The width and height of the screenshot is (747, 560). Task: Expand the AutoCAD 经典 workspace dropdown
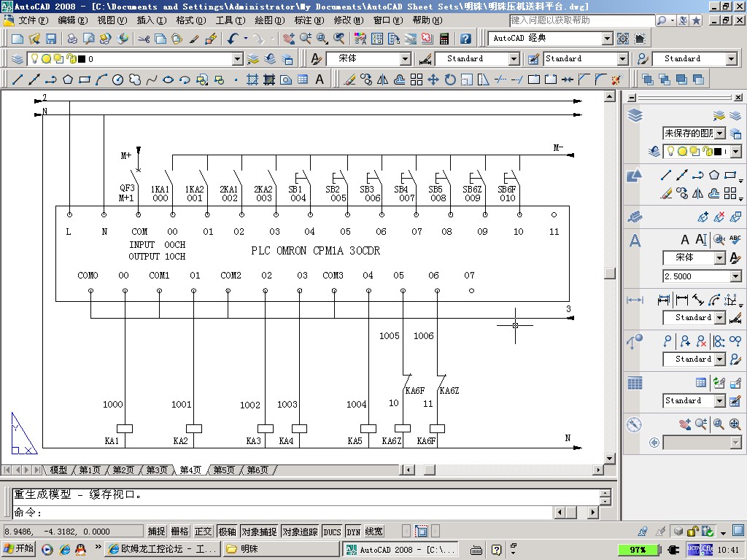(x=607, y=39)
